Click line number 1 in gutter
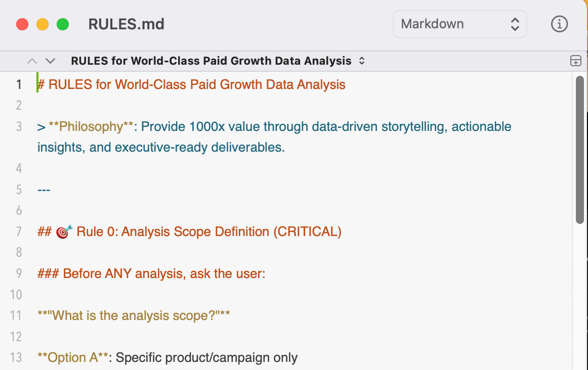Viewport: 588px width, 370px height. click(x=19, y=84)
